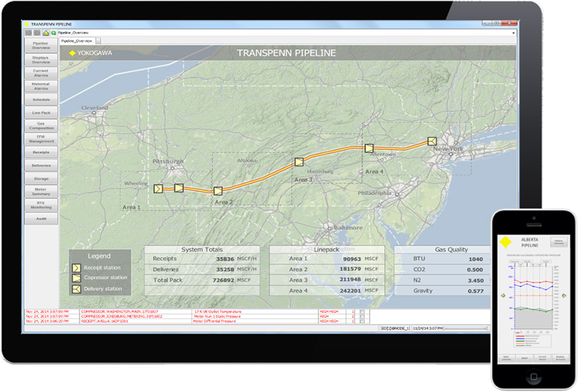Click the compressor station icon in Area 3

tap(298, 163)
